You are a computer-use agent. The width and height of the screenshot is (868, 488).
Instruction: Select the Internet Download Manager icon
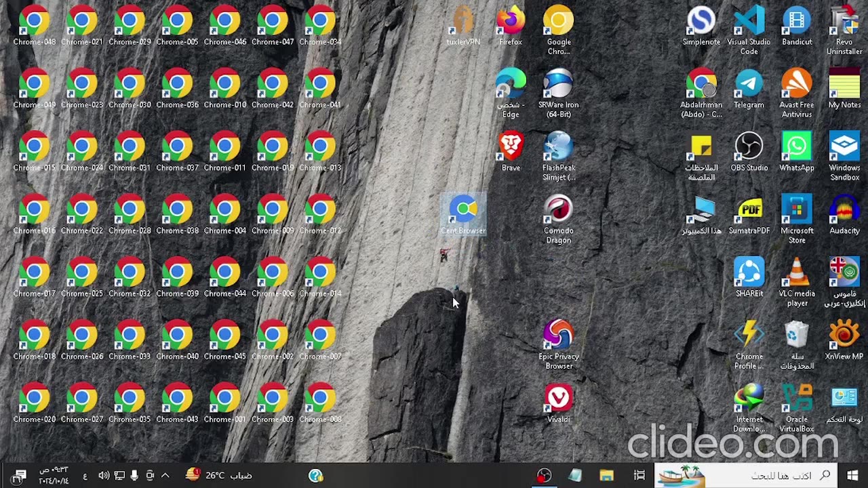[749, 409]
